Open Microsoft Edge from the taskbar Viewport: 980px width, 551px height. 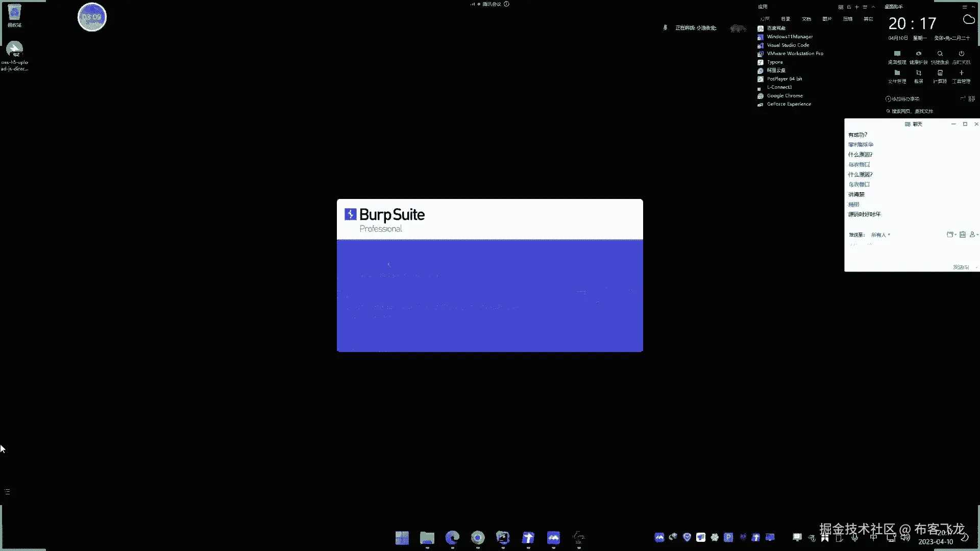[452, 537]
